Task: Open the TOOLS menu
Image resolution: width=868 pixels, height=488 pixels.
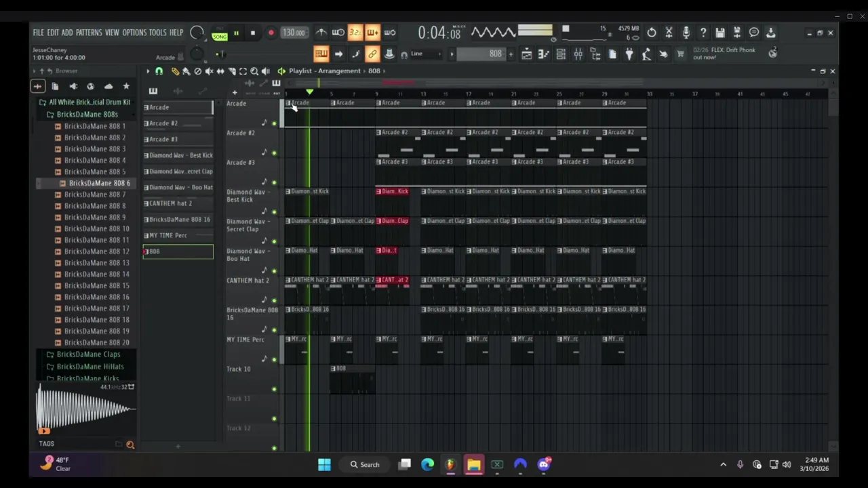Action: tap(157, 33)
